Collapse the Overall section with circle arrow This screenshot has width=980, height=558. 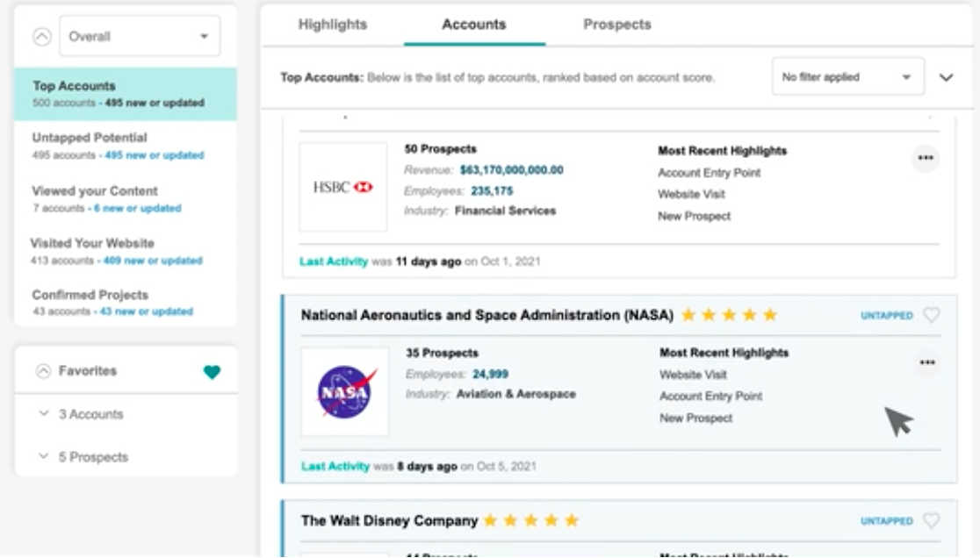(x=42, y=37)
